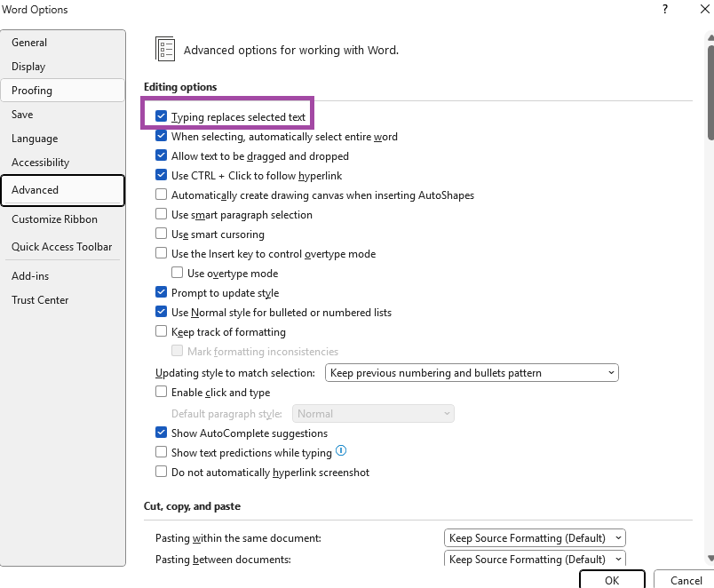Close the Word Options dialog
The image size is (714, 588).
pyautogui.click(x=704, y=9)
